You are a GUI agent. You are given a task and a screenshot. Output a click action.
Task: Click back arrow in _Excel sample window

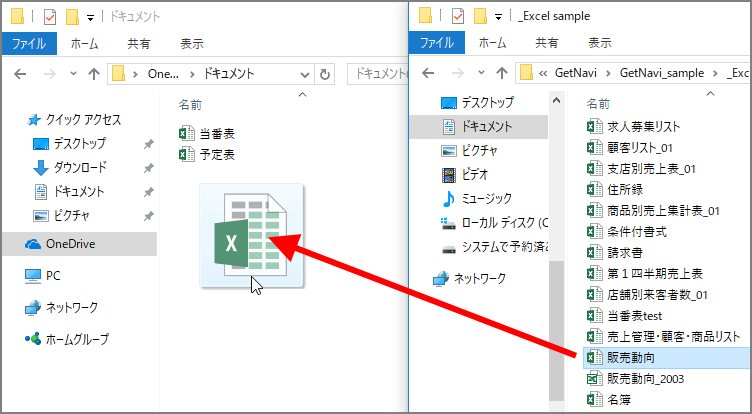(428, 73)
